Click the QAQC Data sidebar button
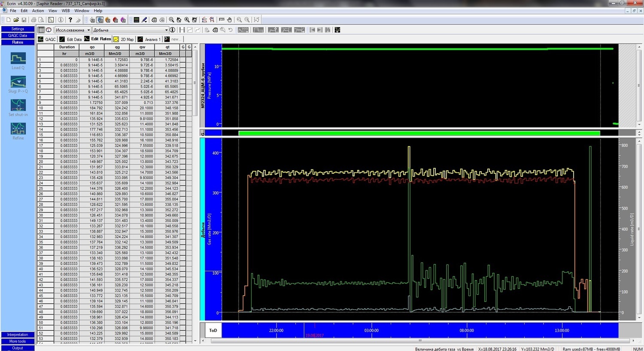This screenshot has width=644, height=351. point(18,36)
